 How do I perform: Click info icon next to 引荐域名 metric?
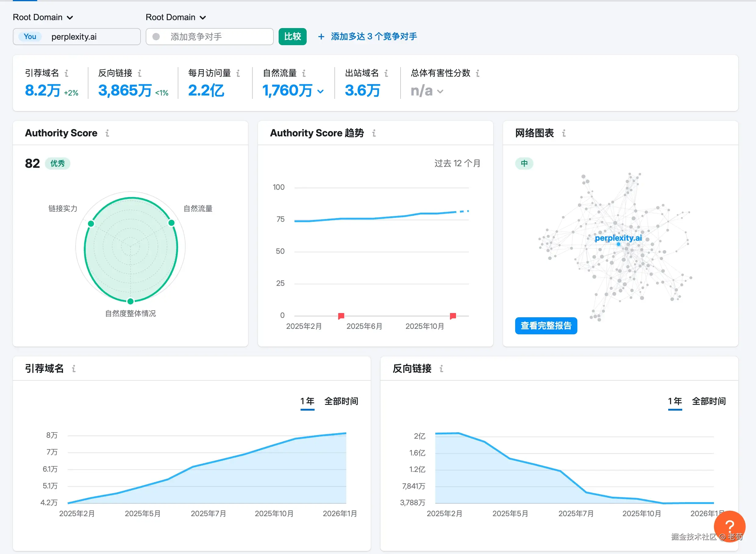coord(66,73)
